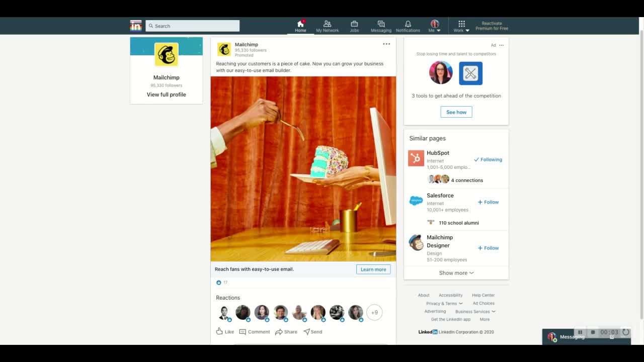Click Mailchimp name in post header
The image size is (644, 362).
(247, 44)
